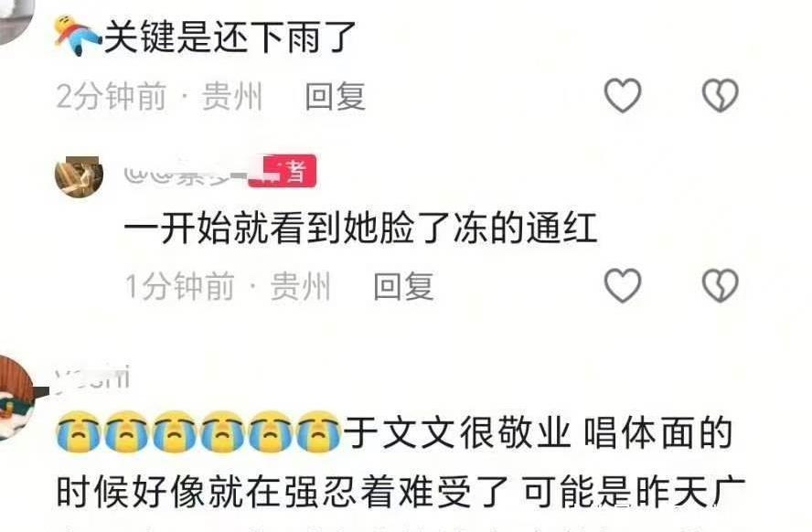812x532 pixels.
Task: Like the reply '一开始就看到她脸了冻的通红'
Action: click(623, 285)
